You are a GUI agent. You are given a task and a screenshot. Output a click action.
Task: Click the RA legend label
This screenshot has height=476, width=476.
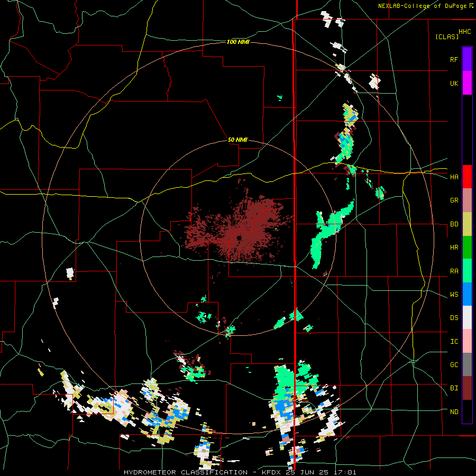[454, 271]
